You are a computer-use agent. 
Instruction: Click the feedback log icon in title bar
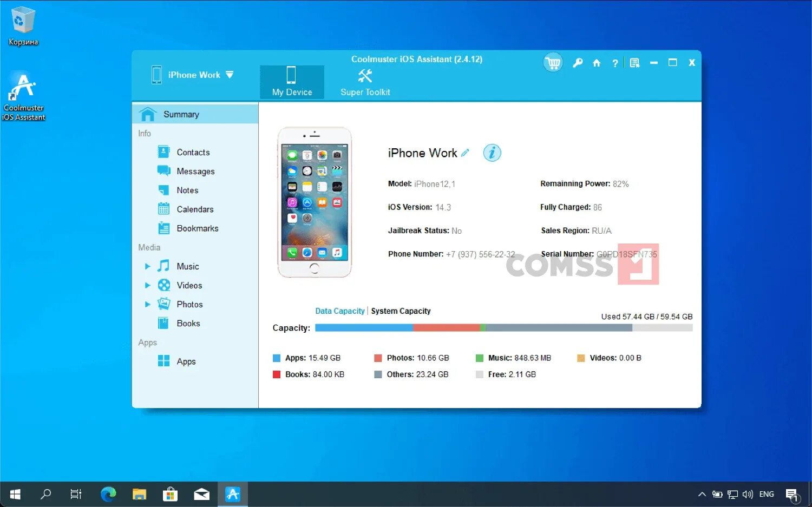pos(635,63)
